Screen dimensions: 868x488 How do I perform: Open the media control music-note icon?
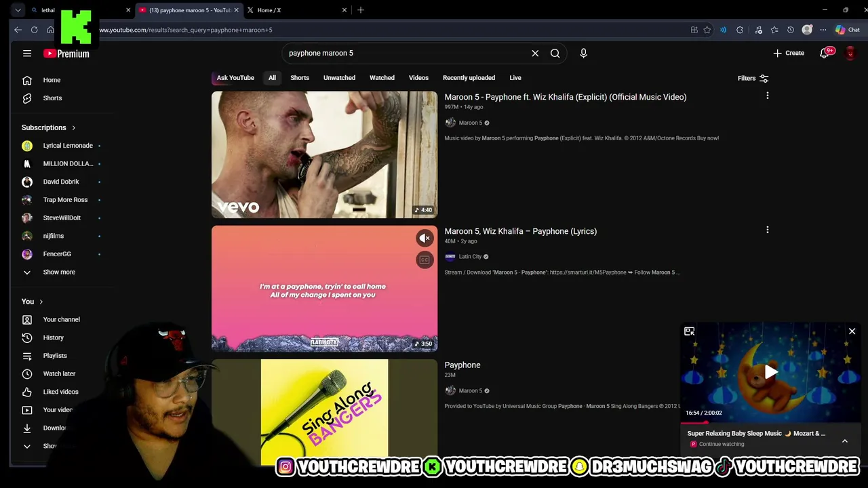(x=758, y=30)
